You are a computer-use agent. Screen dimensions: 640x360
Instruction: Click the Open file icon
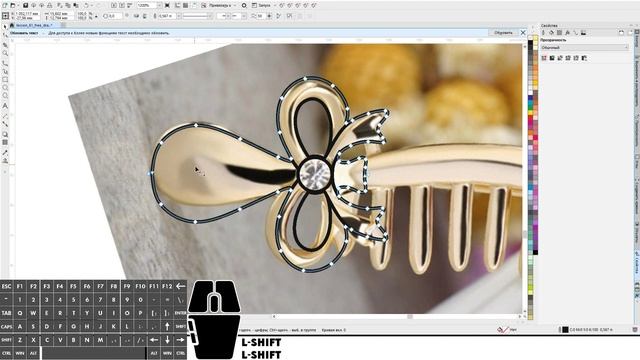coord(13,5)
